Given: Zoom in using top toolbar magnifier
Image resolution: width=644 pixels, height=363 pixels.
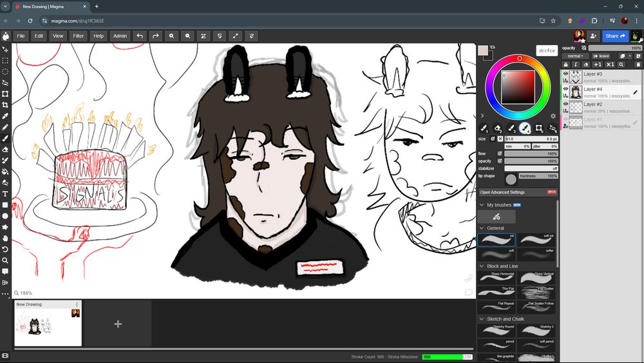Looking at the screenshot, I should pos(172,36).
